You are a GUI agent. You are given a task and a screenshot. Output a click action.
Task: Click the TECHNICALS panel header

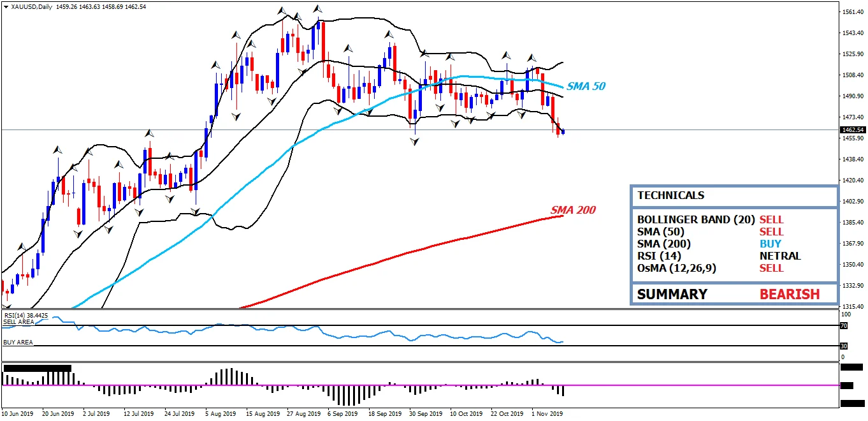734,196
